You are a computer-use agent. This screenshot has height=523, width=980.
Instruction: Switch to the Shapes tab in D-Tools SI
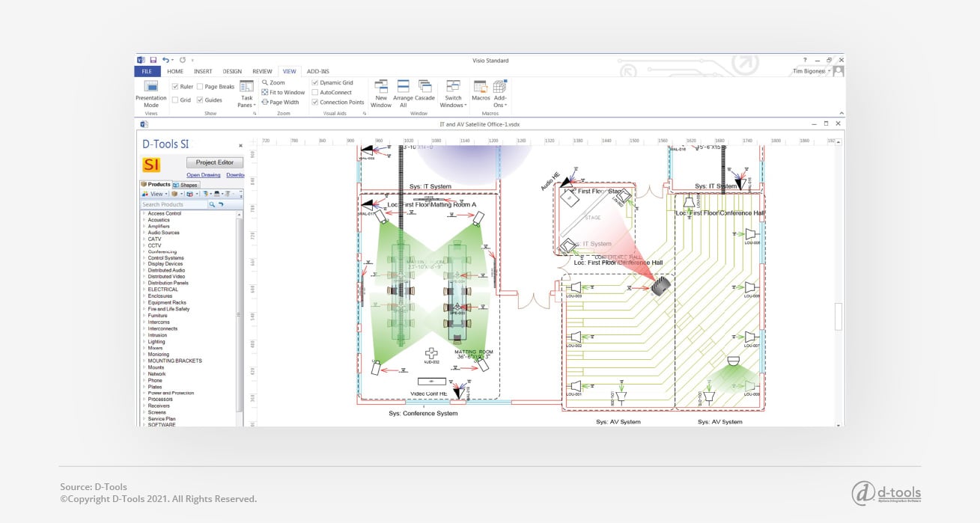click(186, 184)
